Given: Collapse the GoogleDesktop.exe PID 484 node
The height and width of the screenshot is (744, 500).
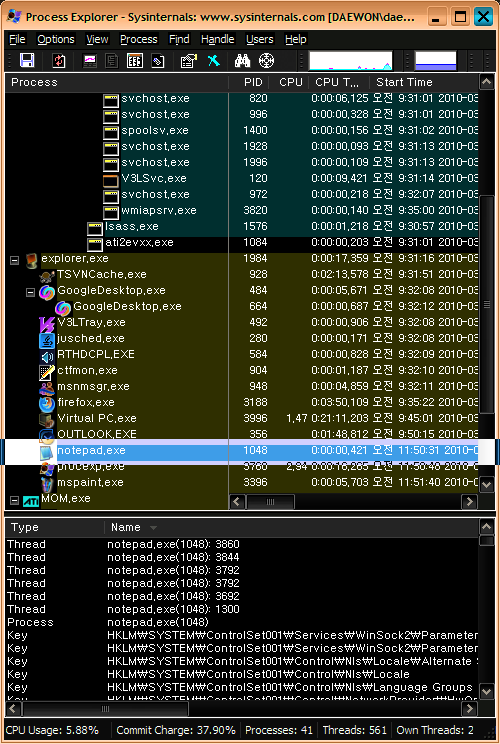Looking at the screenshot, I should [x=30, y=292].
